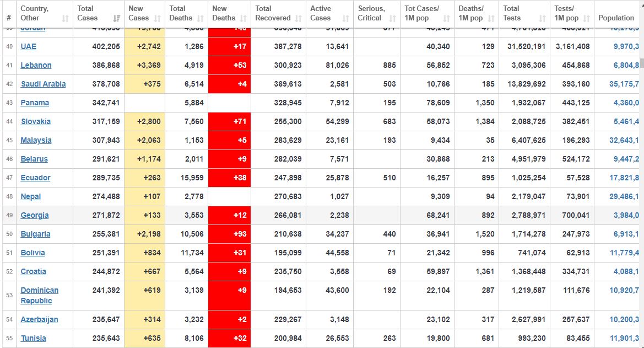Click the Population column header
Image resolution: width=644 pixels, height=348 pixels.
tap(616, 18)
